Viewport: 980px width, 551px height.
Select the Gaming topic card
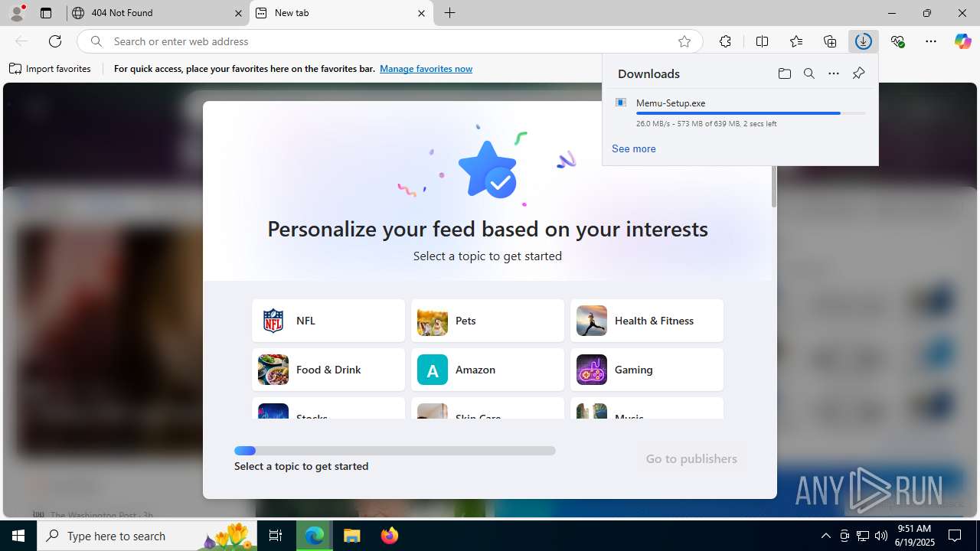pos(647,370)
